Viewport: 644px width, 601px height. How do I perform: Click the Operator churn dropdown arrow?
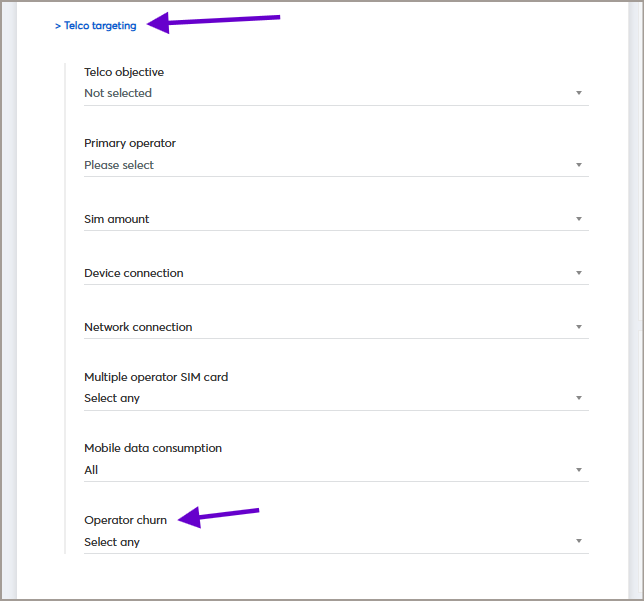578,542
